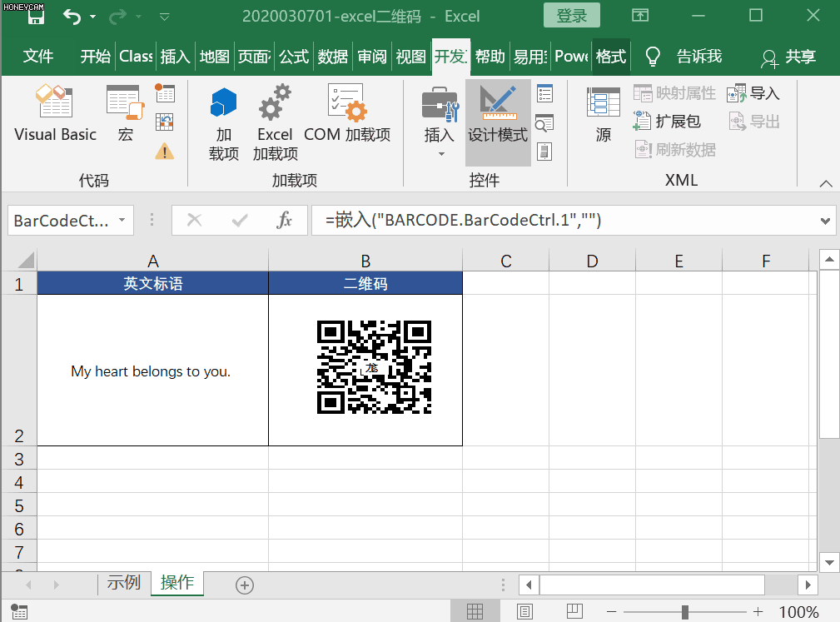Open the 公式 ribbon tab
The width and height of the screenshot is (840, 622).
(294, 57)
